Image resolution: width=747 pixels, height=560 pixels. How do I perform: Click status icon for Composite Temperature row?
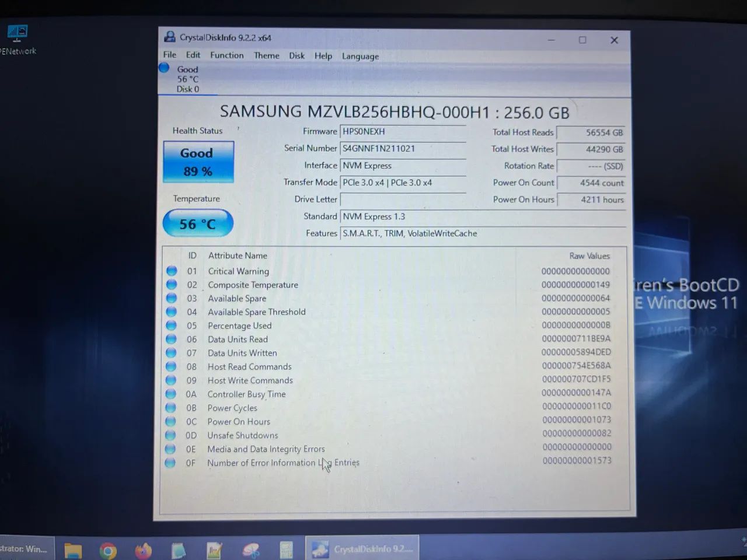pyautogui.click(x=172, y=284)
